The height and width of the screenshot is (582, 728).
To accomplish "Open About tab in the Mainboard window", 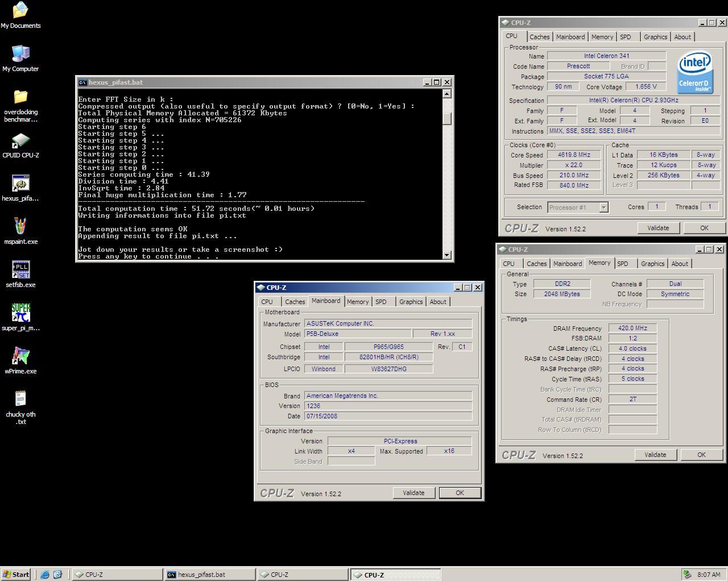I will point(438,302).
